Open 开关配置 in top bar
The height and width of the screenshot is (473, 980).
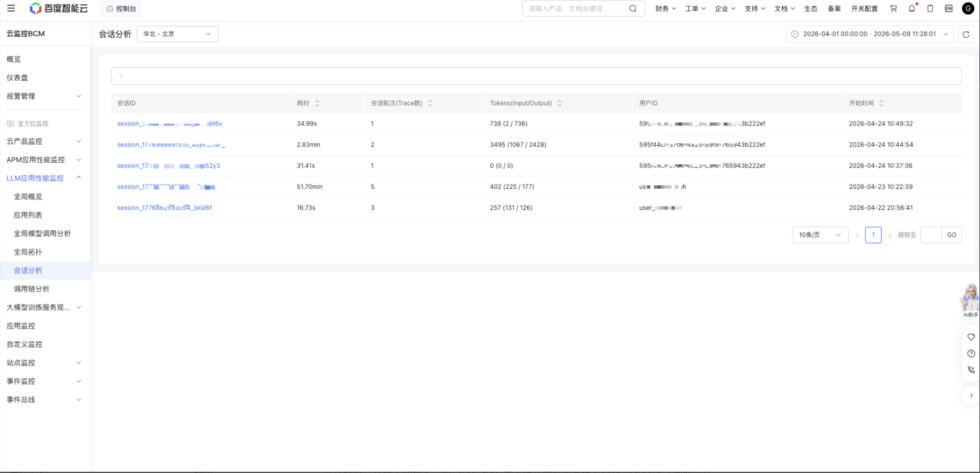[864, 8]
